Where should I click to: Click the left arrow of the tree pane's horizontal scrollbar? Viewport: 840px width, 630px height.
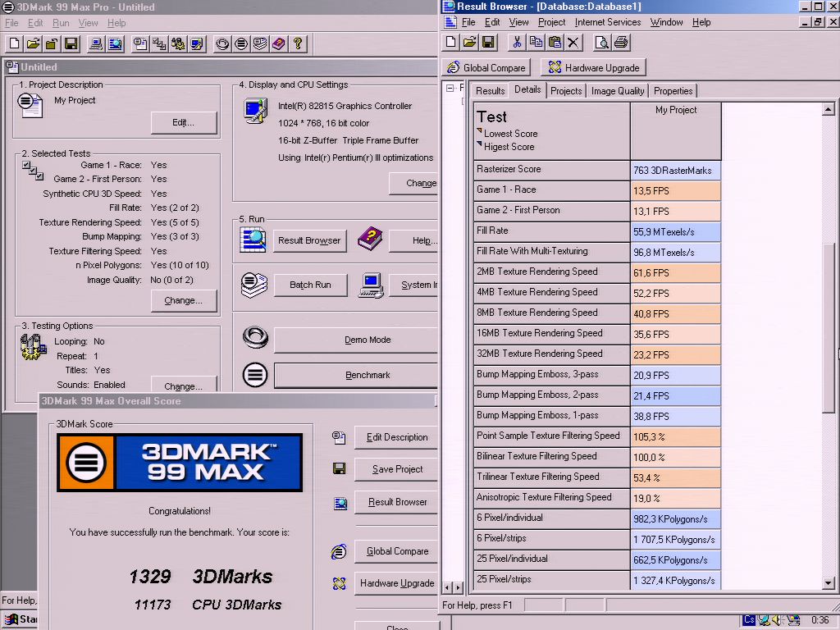click(x=448, y=587)
